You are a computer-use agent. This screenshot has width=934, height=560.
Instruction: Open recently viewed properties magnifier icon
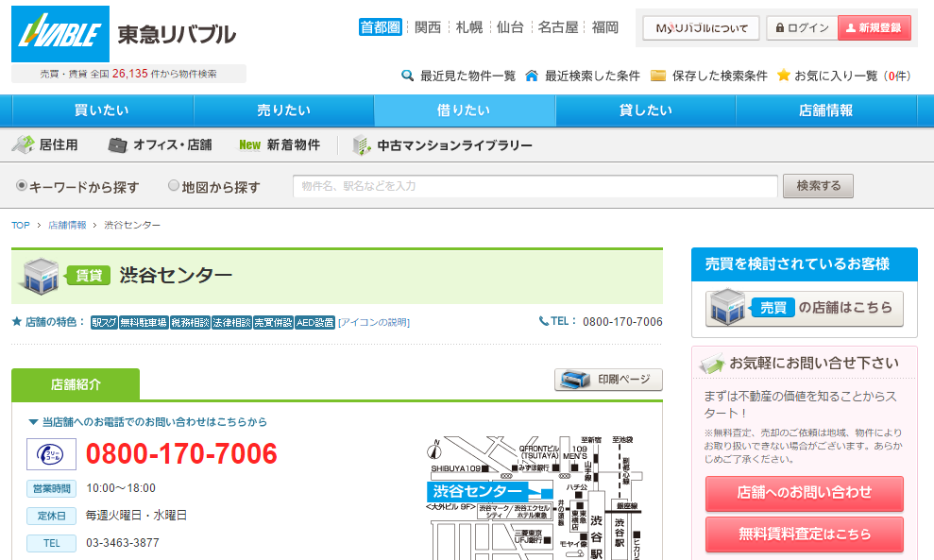(x=408, y=76)
